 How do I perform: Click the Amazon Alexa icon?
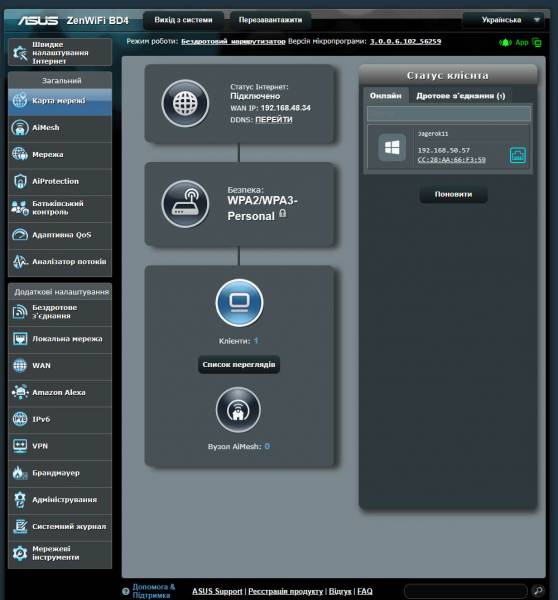tap(20, 392)
